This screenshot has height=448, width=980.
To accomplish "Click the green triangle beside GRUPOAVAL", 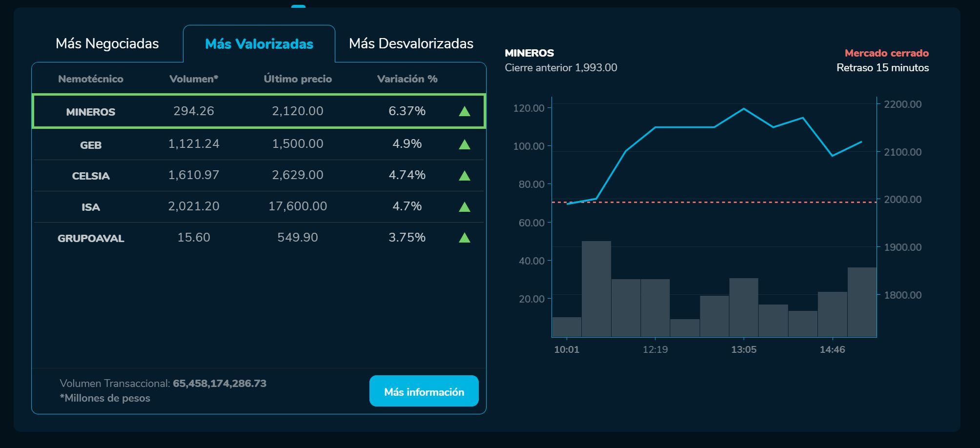I will pyautogui.click(x=465, y=238).
